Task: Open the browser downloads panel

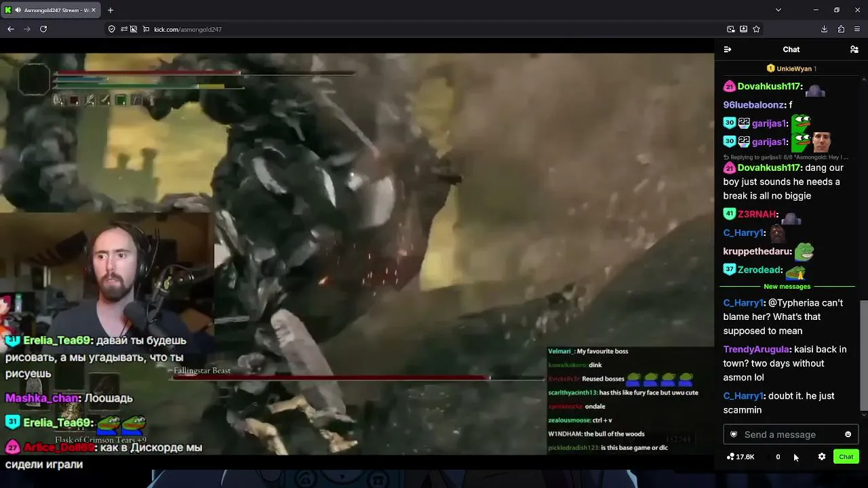Action: (824, 29)
